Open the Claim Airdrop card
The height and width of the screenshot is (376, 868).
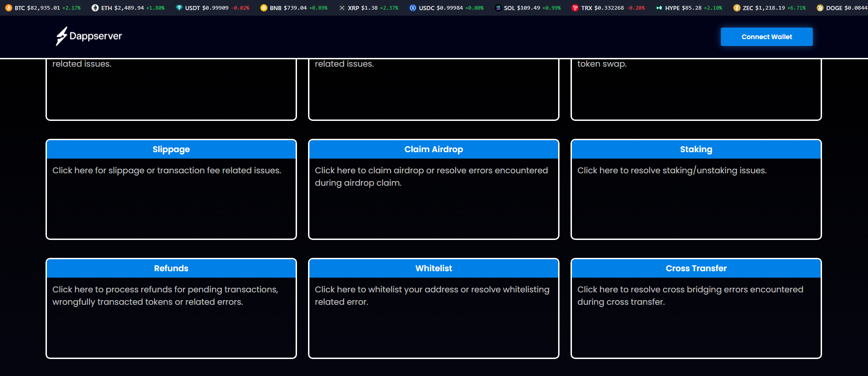point(434,189)
